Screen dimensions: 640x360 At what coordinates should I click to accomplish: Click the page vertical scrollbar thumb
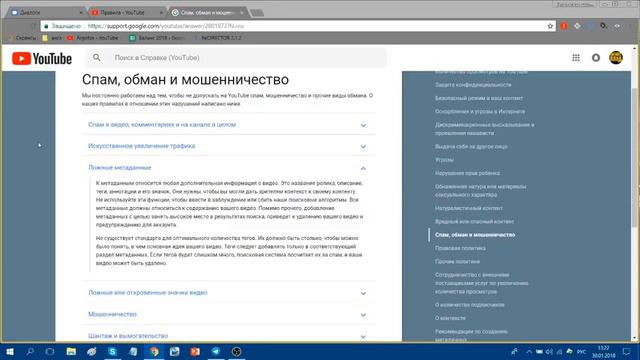point(635,157)
